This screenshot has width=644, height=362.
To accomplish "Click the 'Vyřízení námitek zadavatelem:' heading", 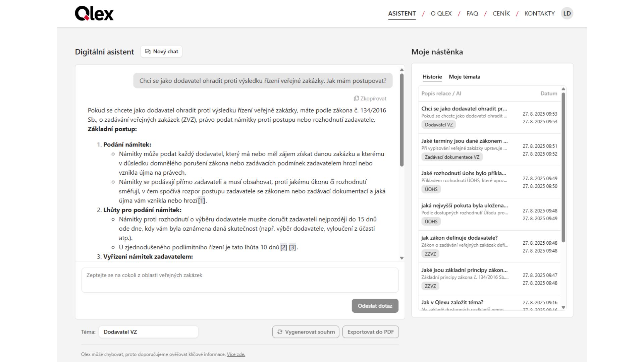I will click(x=148, y=256).
